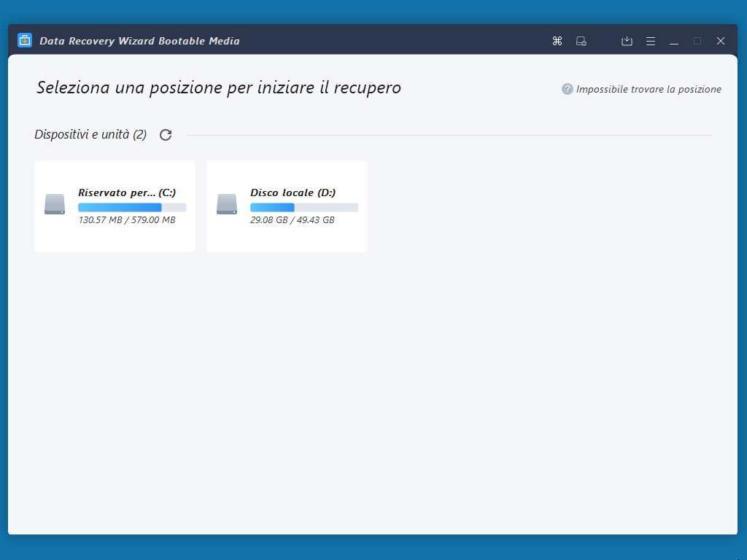Click the 'Data Recovery Wizard Bootable Media' title
Viewport: 747px width, 560px height.
point(139,41)
